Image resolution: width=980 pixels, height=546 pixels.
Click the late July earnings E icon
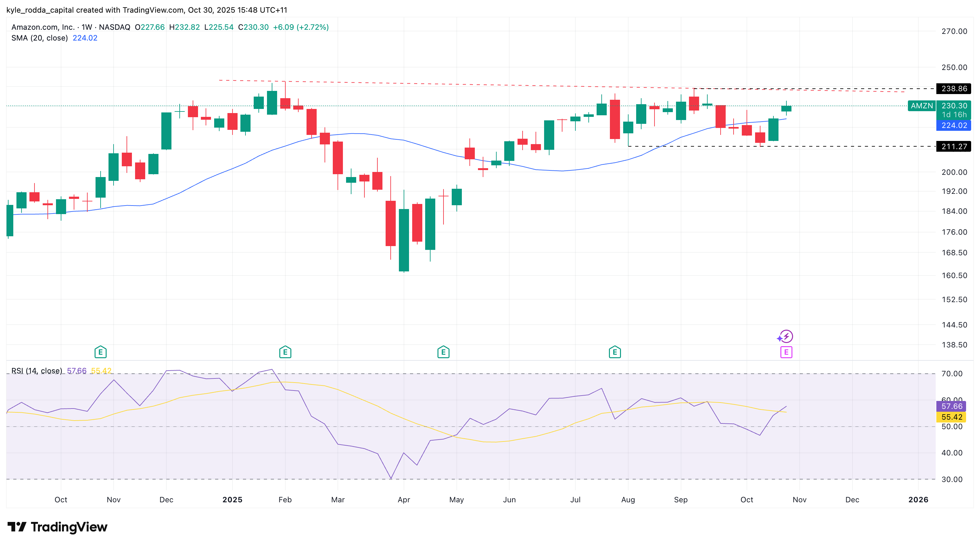pos(615,352)
